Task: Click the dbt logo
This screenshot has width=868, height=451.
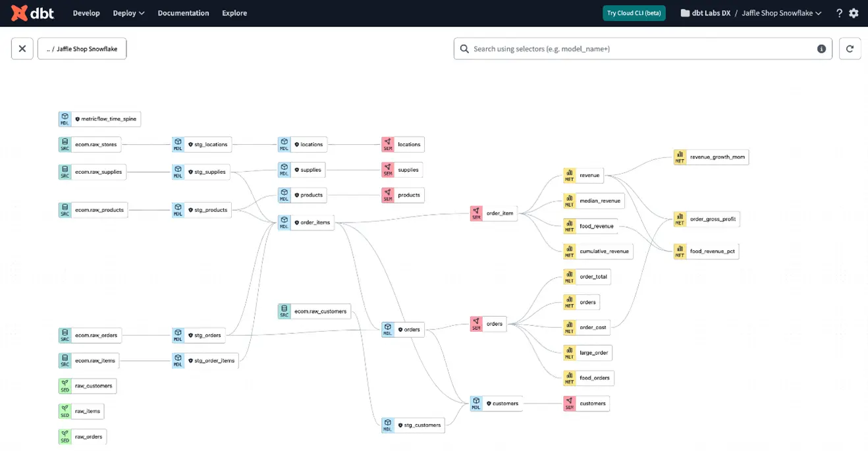Action: [x=32, y=13]
